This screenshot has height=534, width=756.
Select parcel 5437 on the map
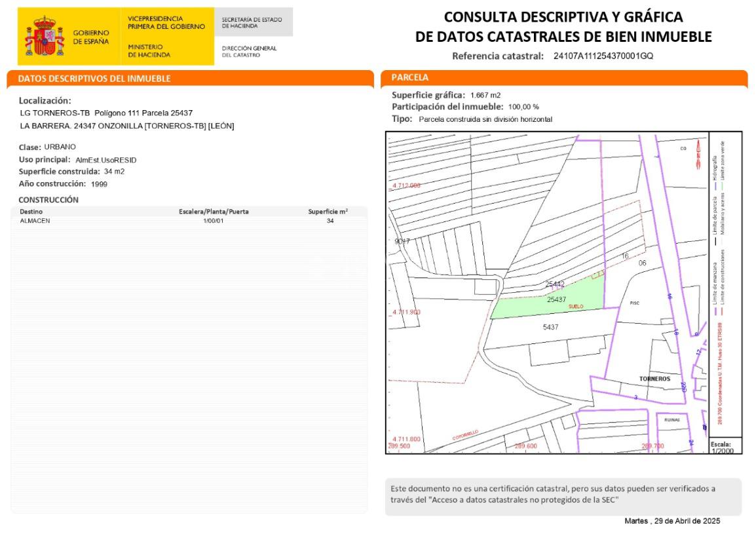point(551,327)
